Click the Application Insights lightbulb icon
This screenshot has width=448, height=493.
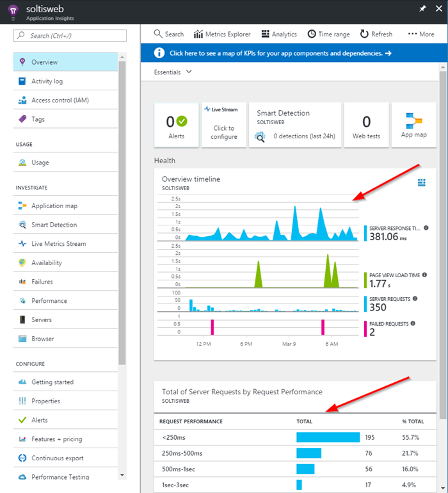coord(13,12)
